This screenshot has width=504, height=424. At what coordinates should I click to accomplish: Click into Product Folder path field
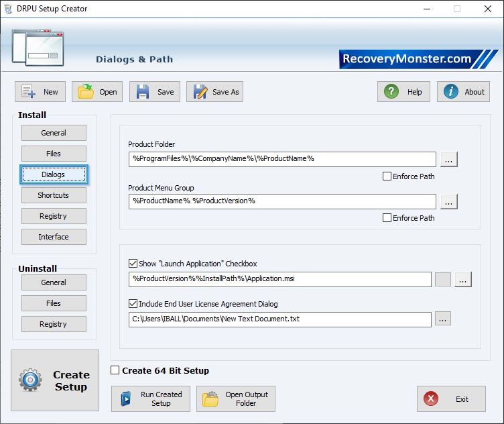click(x=282, y=159)
